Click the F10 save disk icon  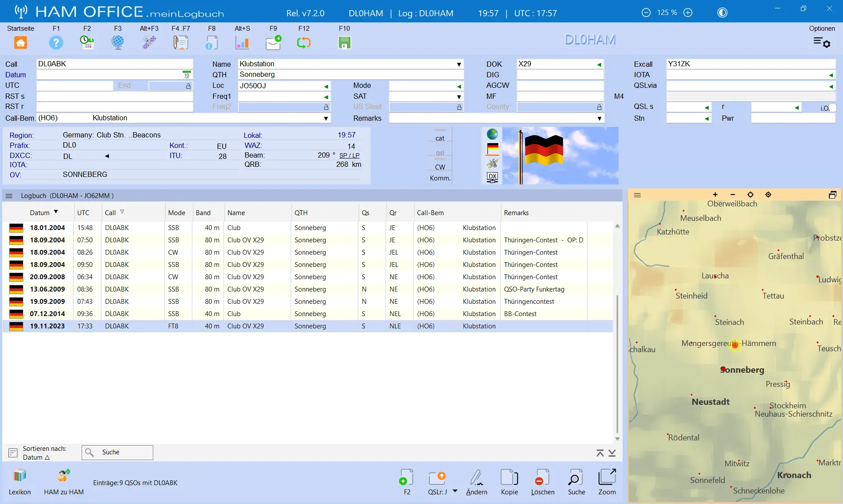[344, 43]
